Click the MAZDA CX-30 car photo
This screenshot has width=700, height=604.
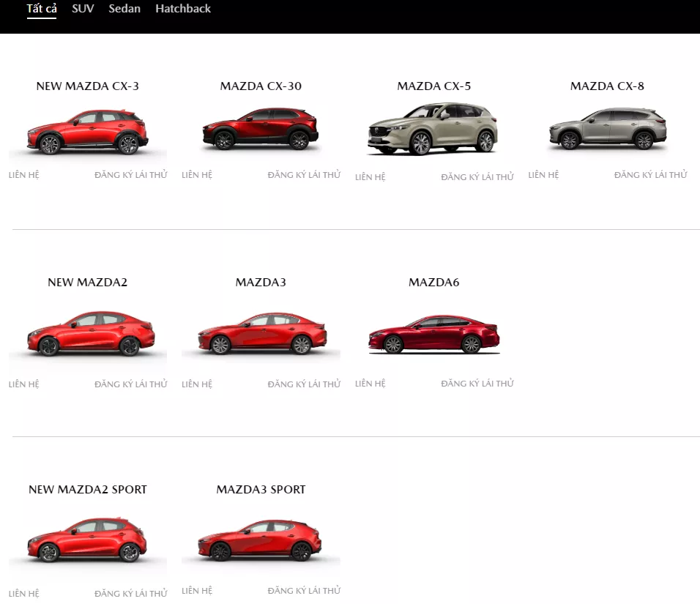click(261, 133)
